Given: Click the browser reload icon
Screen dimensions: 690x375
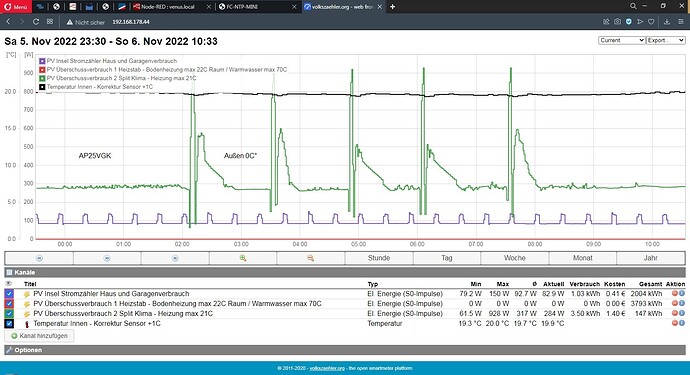Looking at the screenshot, I should pyautogui.click(x=36, y=22).
